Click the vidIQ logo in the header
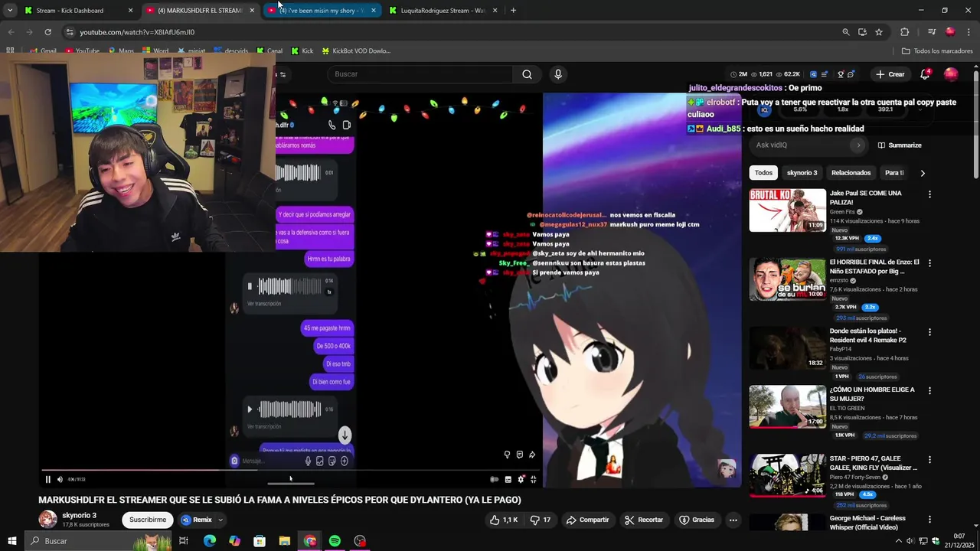This screenshot has width=980, height=551. click(x=813, y=74)
